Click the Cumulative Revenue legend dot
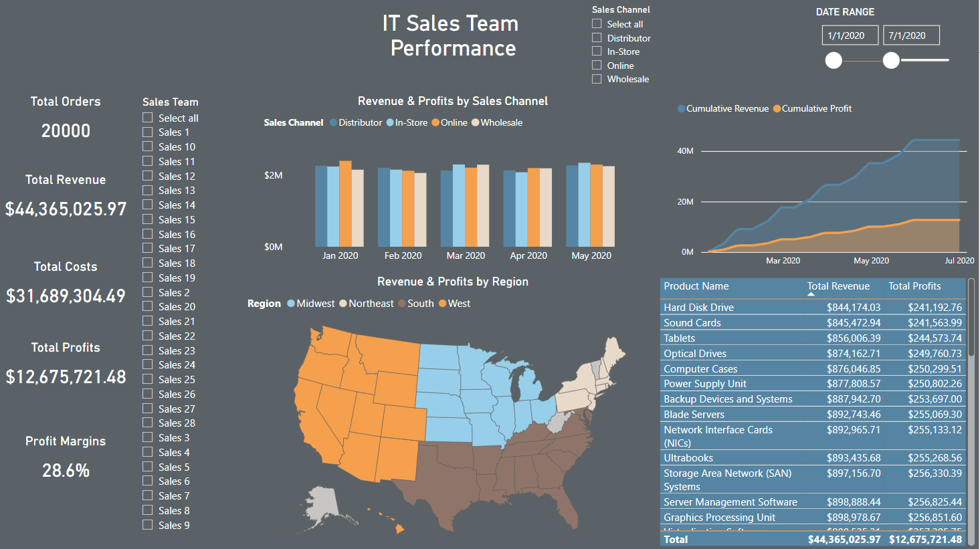Viewport: 980px width, 549px height. click(682, 108)
